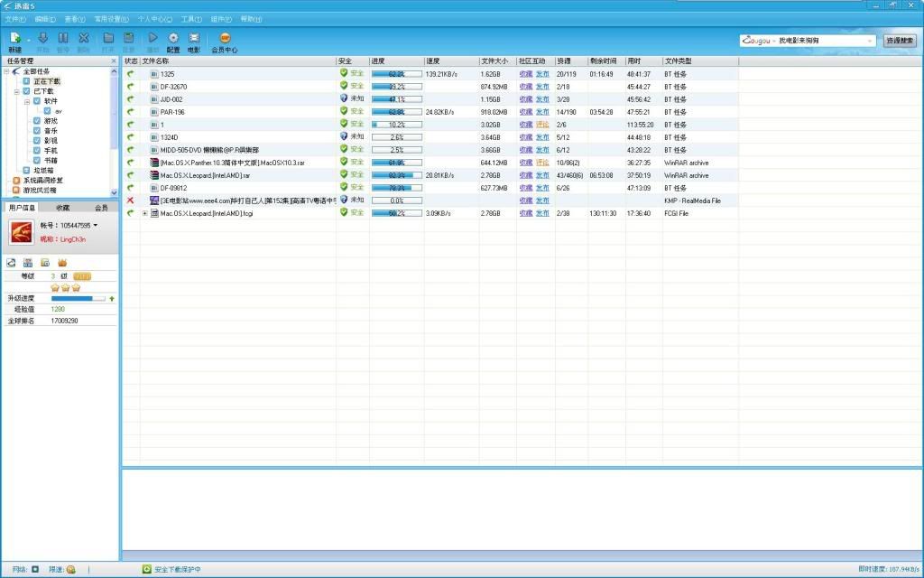
Task: Click the 资源搜索 search button
Action: (899, 40)
